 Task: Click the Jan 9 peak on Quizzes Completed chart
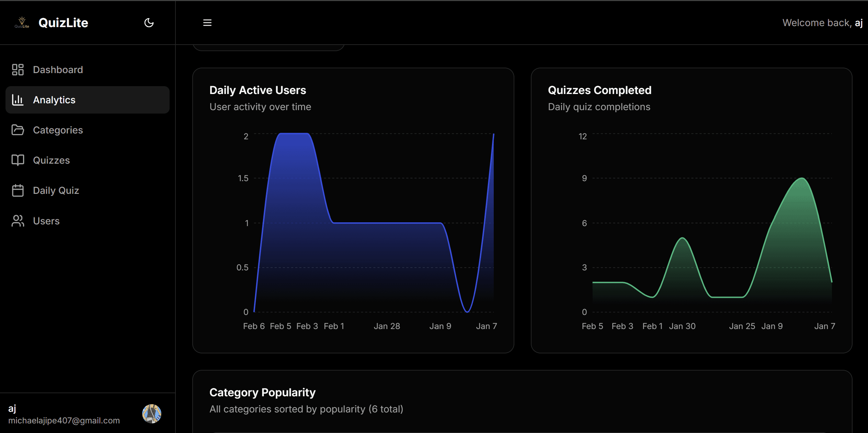tap(802, 178)
